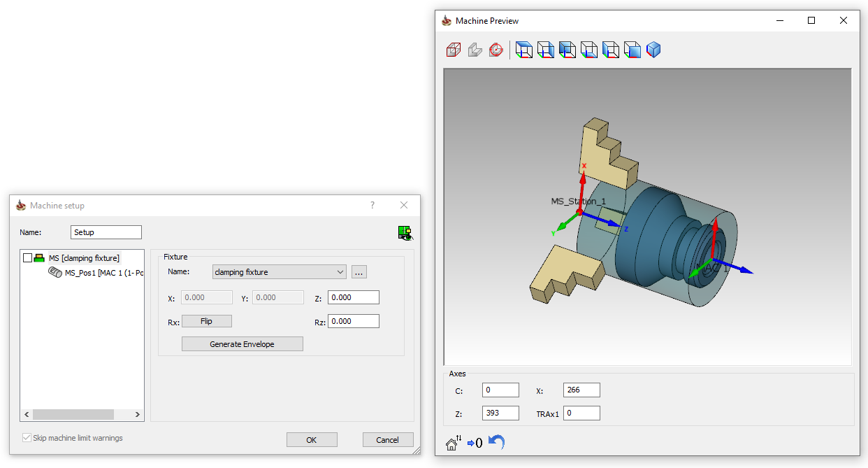Click the Machine Preview title bar app icon
This screenshot has height=468, width=868.
click(447, 20)
